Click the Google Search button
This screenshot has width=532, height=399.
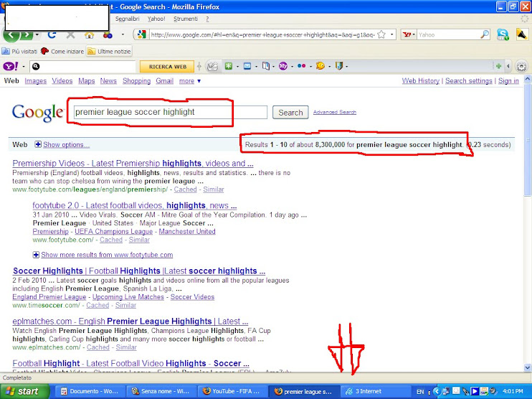point(290,113)
